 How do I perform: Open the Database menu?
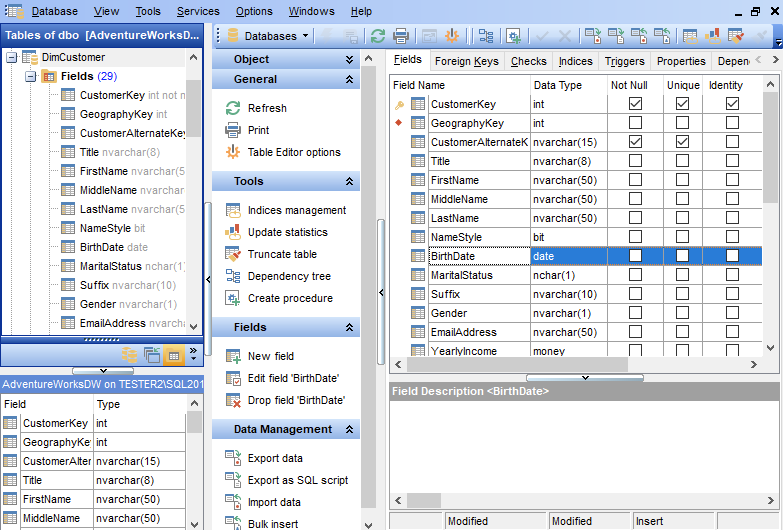click(x=54, y=11)
